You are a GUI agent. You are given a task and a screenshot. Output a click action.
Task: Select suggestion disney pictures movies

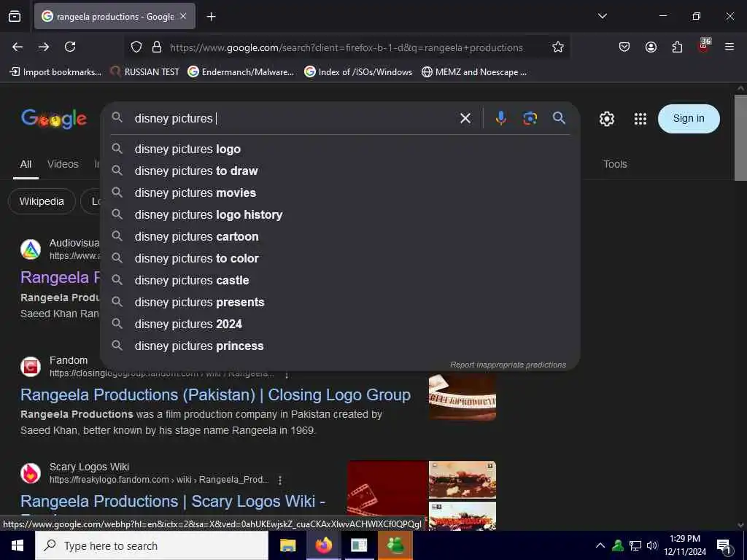[x=340, y=192]
